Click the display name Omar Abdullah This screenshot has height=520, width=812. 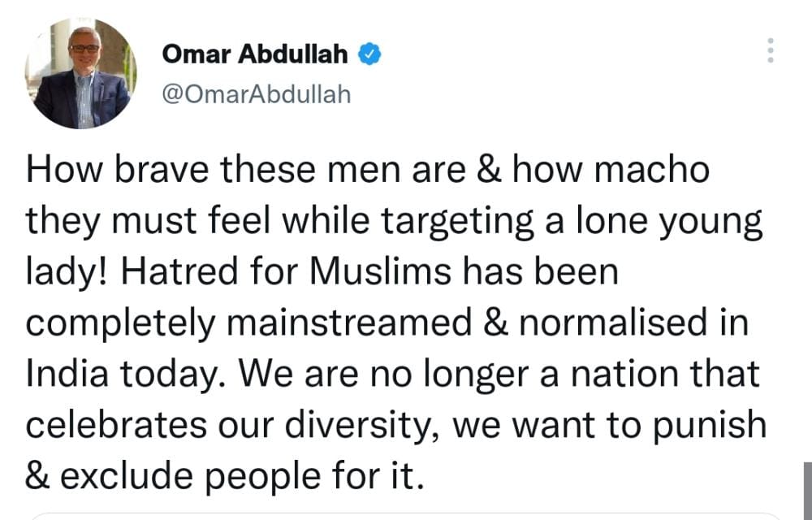click(256, 54)
